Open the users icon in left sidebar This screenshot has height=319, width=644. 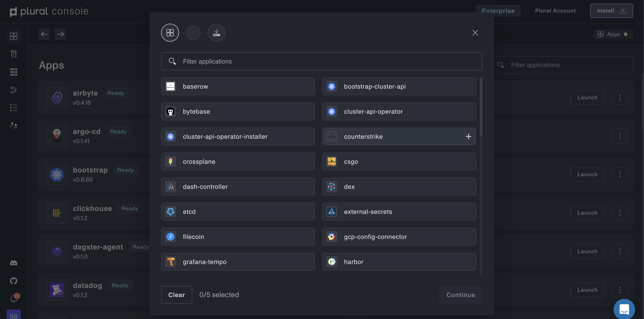click(13, 125)
